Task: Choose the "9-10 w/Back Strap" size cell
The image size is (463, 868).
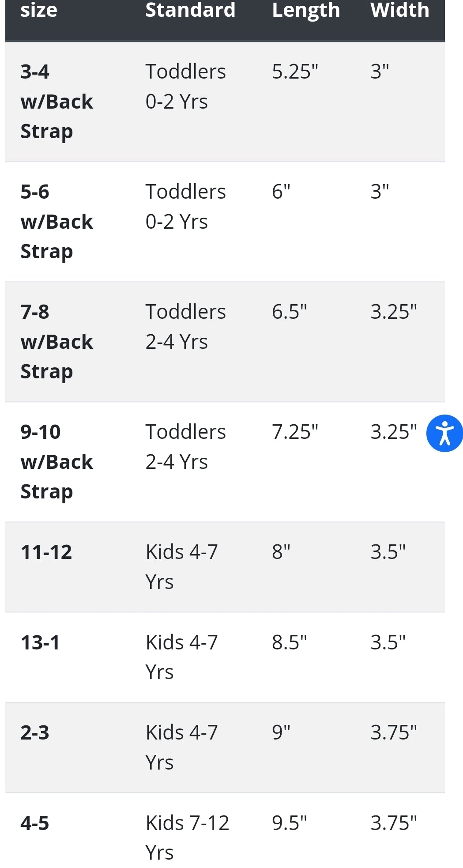Action: [x=56, y=462]
